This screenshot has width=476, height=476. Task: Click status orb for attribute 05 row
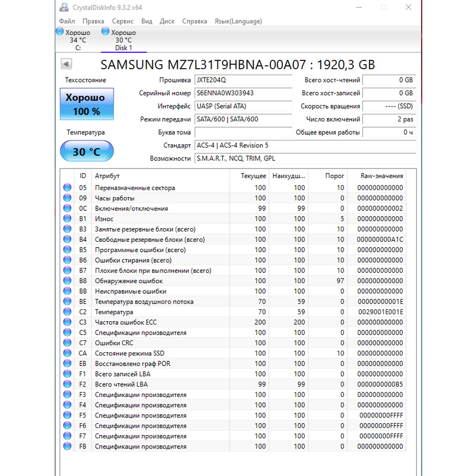[x=67, y=188]
